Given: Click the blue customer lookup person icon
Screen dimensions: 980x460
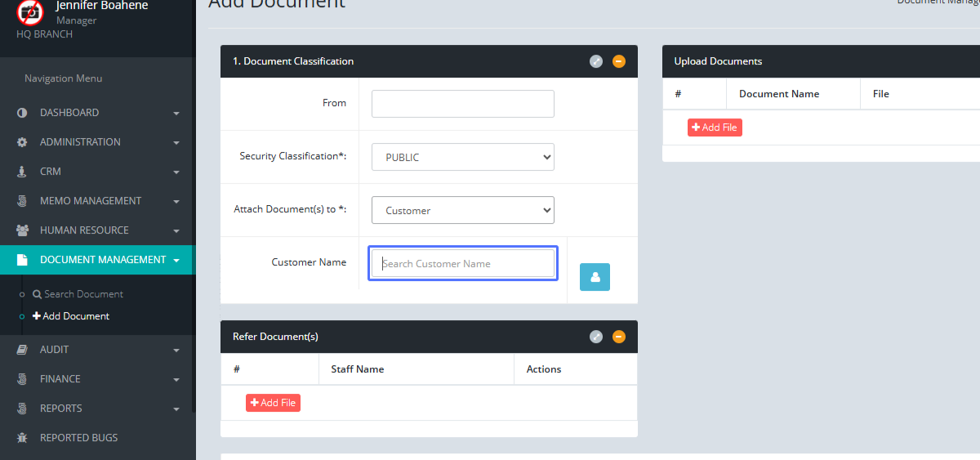Looking at the screenshot, I should point(595,277).
